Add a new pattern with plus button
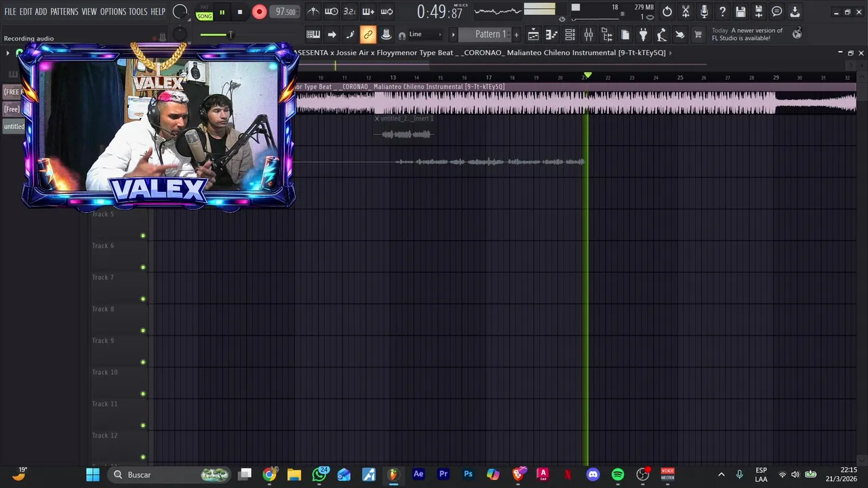The width and height of the screenshot is (868, 488). point(516,35)
